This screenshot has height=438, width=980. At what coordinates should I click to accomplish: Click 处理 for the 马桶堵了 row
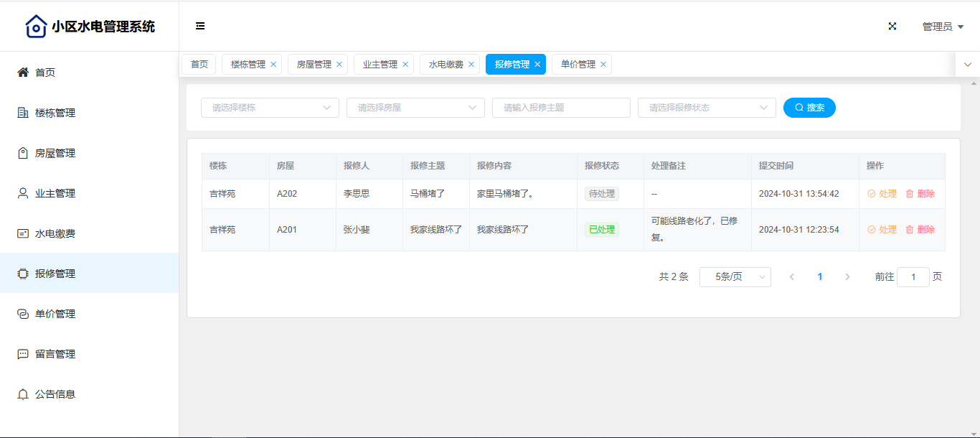pyautogui.click(x=882, y=194)
